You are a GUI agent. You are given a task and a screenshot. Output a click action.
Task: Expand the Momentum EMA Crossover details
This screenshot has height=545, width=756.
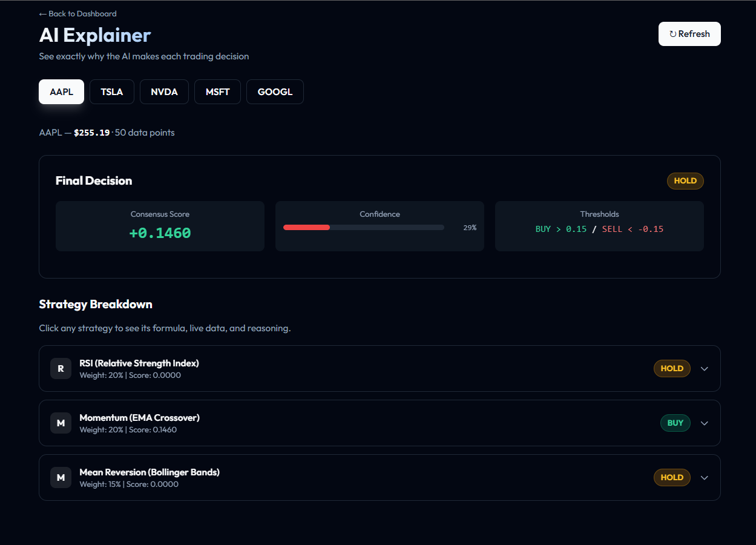[704, 423]
